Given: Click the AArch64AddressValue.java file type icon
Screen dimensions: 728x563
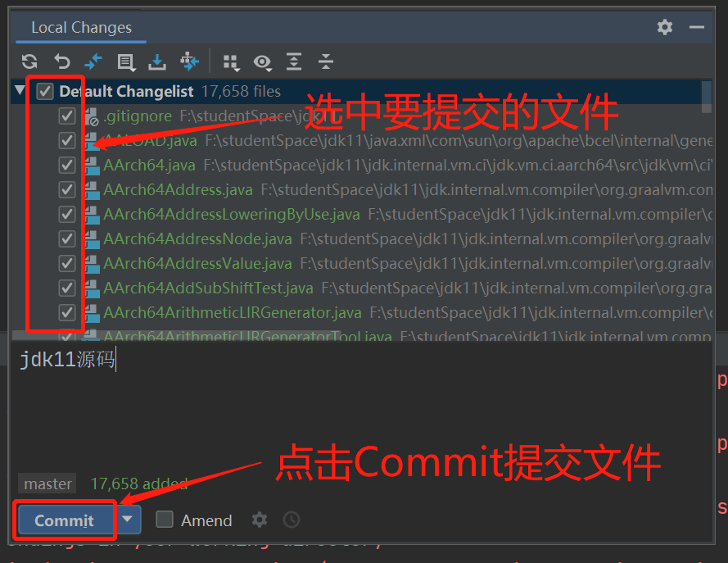Looking at the screenshot, I should [92, 264].
